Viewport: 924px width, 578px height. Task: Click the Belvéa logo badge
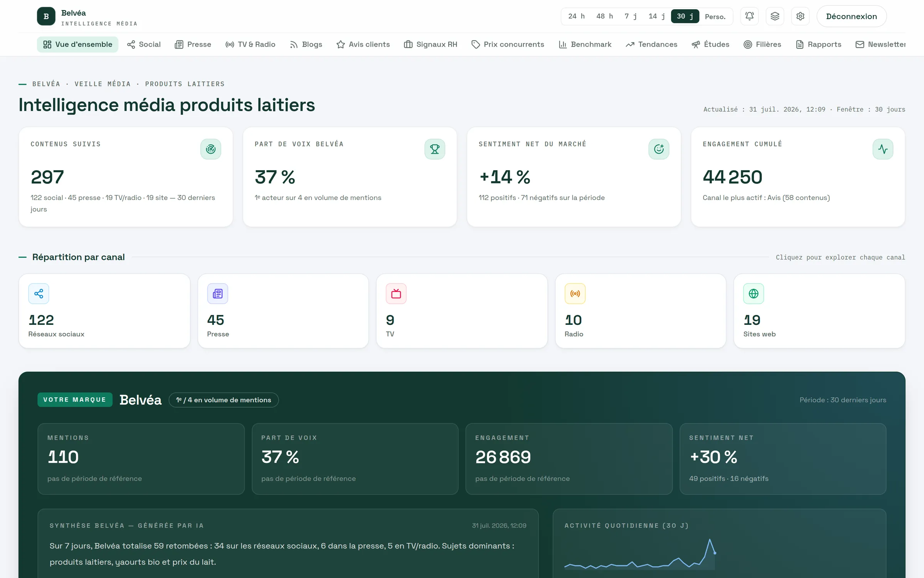click(x=46, y=16)
